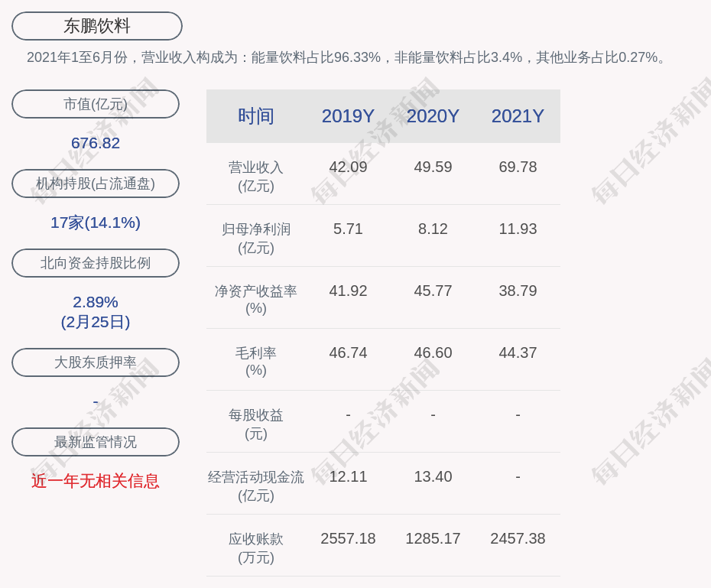This screenshot has width=711, height=588.
Task: Click revenue value 49.59
Action: 433,167
